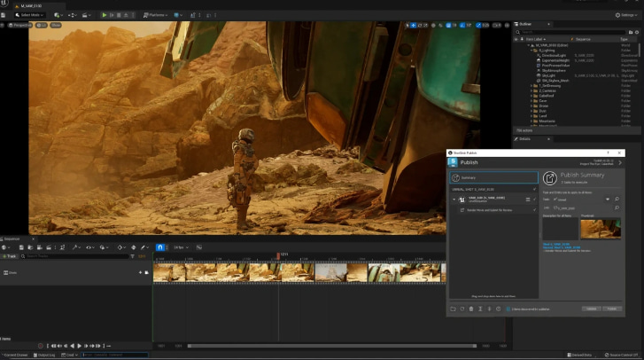The height and width of the screenshot is (360, 644).
Task: Click the Sequencer key-all diamond icon
Action: (x=134, y=247)
